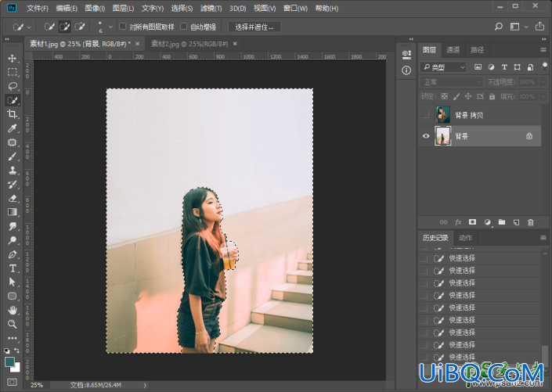Open the Layers panel menu
The image size is (552, 392).
543,50
